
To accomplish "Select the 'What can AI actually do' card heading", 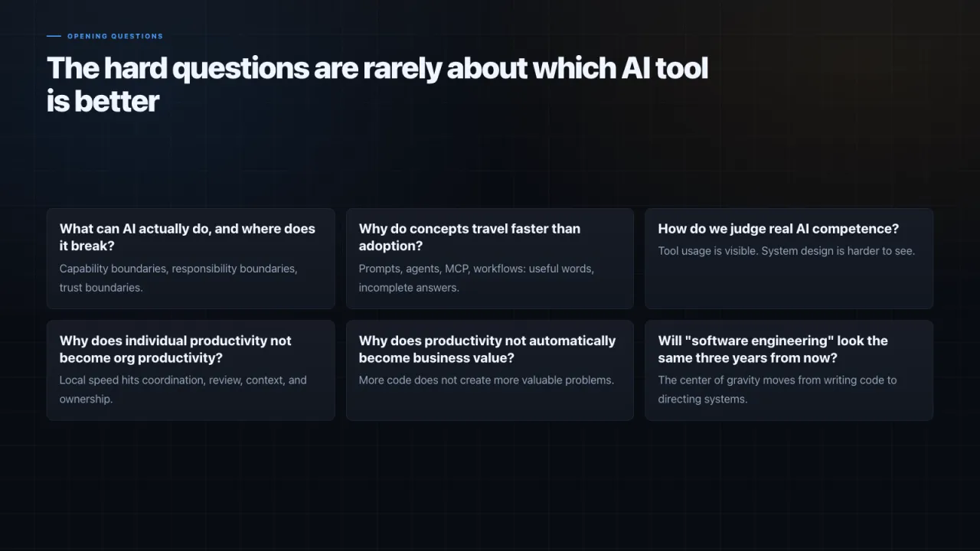I will click(x=188, y=237).
